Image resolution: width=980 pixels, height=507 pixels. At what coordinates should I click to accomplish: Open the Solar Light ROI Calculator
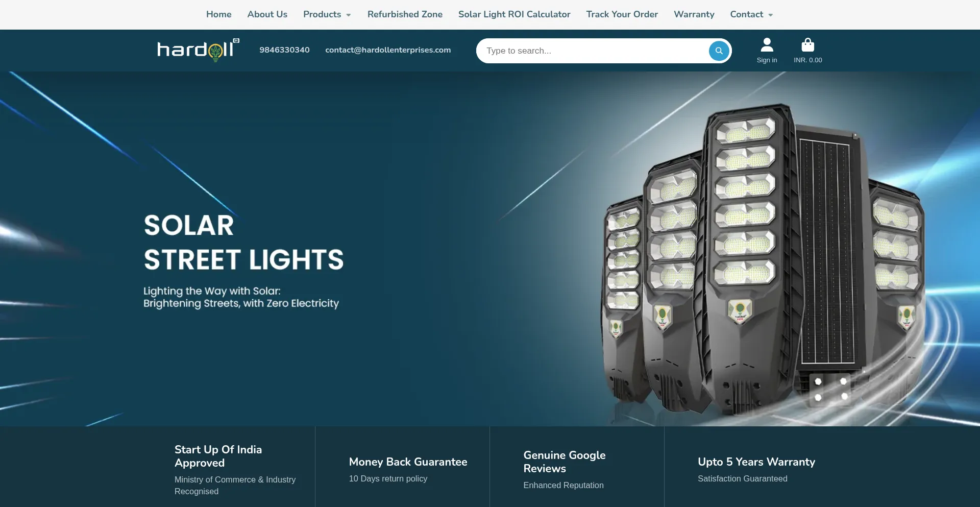514,14
